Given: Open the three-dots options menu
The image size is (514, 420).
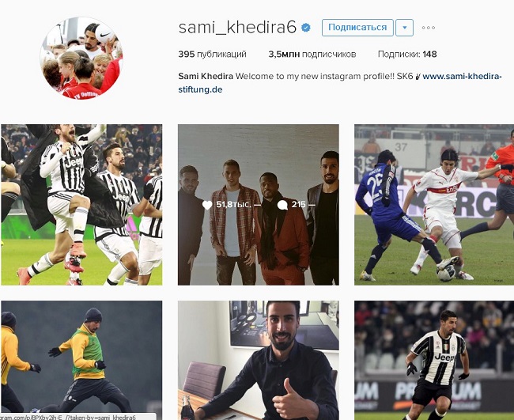Looking at the screenshot, I should 429,28.
